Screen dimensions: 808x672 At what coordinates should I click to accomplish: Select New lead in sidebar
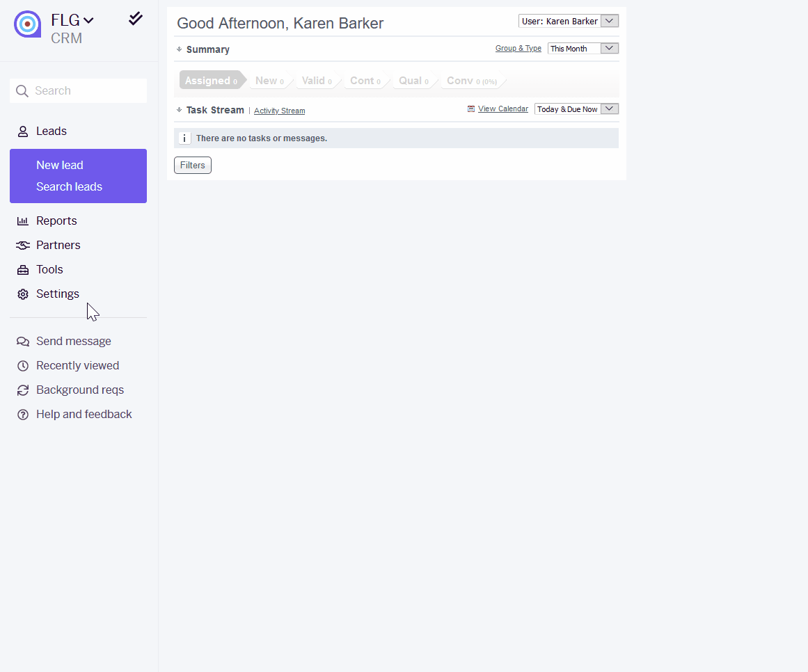click(x=60, y=166)
